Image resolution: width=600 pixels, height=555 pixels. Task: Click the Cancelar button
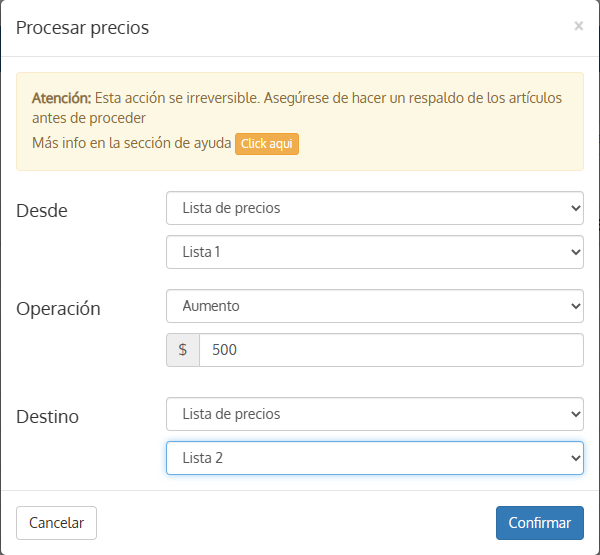[x=56, y=523]
